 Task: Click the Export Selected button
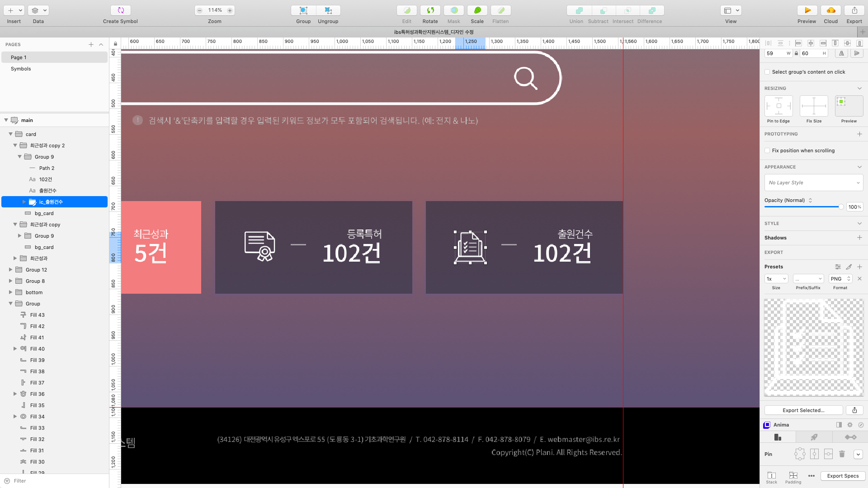(804, 410)
